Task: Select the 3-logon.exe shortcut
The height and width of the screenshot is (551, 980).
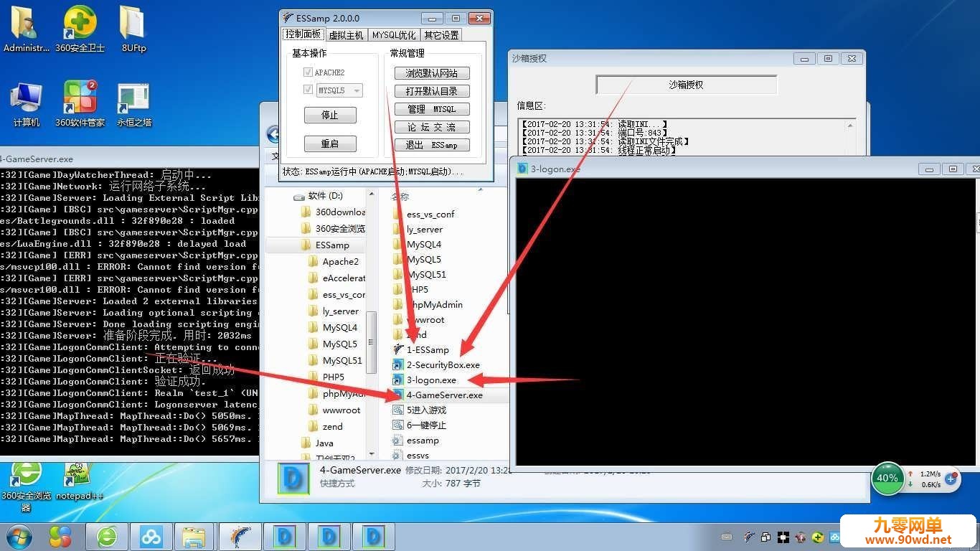Action: [425, 380]
